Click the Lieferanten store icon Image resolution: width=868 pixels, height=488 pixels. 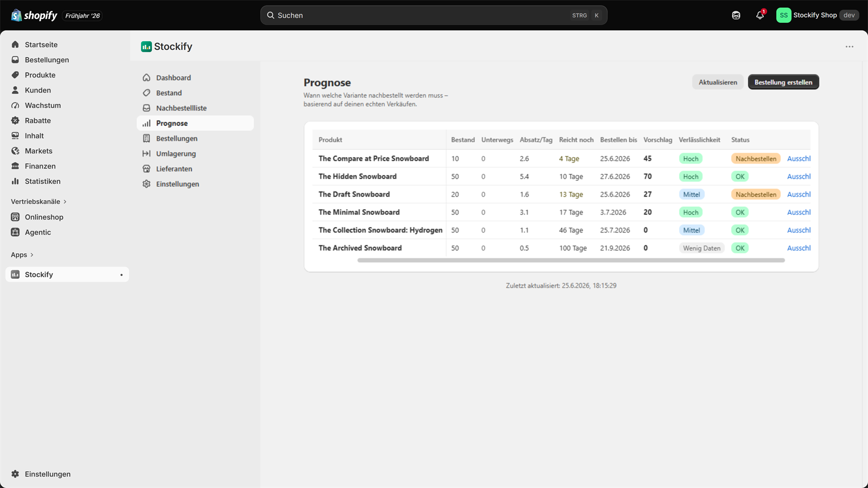146,169
